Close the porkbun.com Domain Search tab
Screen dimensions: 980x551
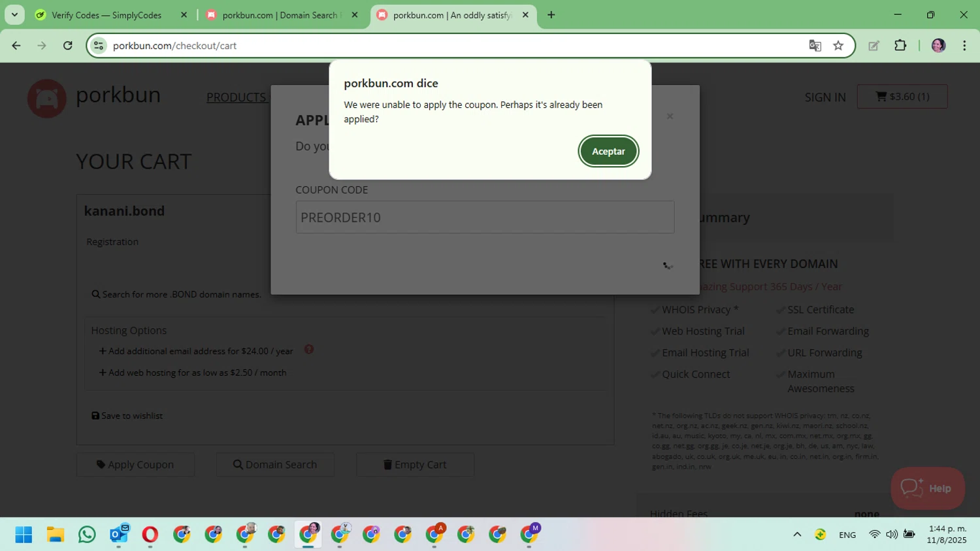(x=355, y=15)
